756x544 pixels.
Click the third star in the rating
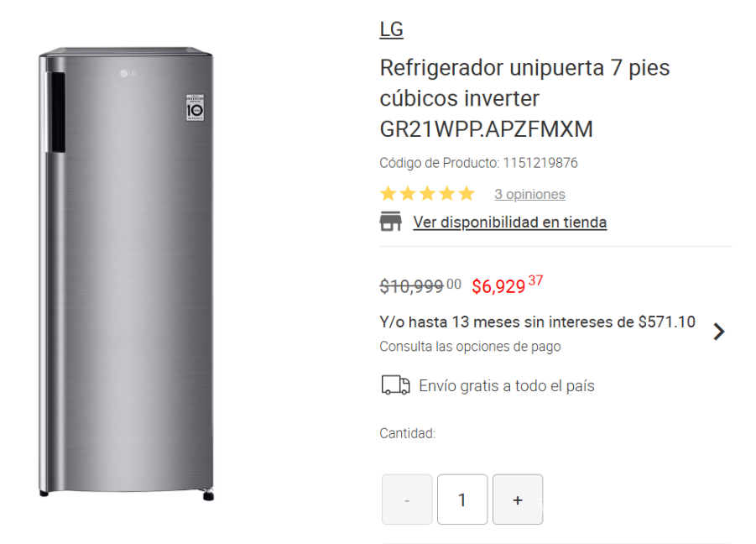coord(427,193)
